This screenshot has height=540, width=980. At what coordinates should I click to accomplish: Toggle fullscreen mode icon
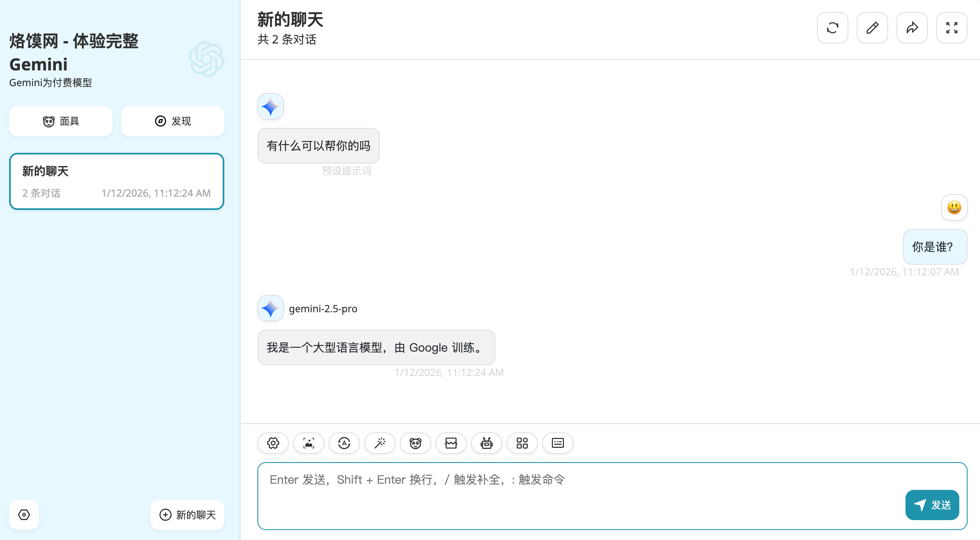951,28
